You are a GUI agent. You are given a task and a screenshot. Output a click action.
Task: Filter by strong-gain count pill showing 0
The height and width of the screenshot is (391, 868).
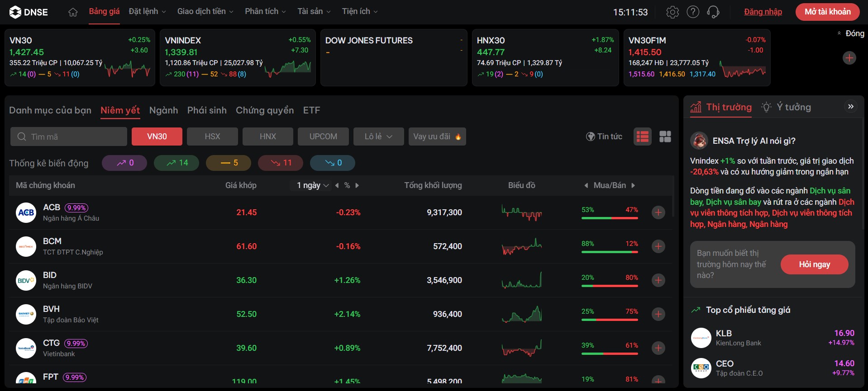pos(124,163)
